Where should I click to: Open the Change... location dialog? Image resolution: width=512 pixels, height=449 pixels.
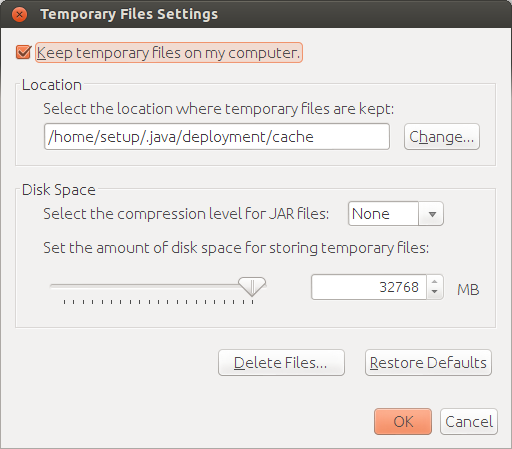(x=442, y=137)
